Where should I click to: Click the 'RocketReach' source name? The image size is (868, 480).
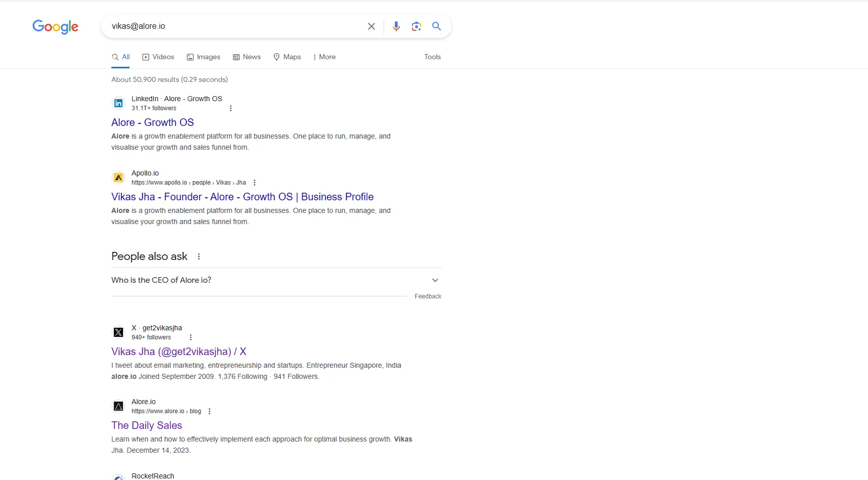click(x=153, y=476)
